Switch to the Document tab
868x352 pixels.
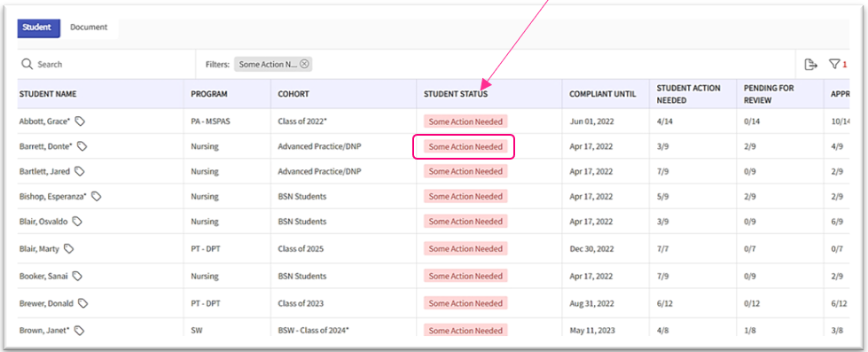[x=89, y=27]
